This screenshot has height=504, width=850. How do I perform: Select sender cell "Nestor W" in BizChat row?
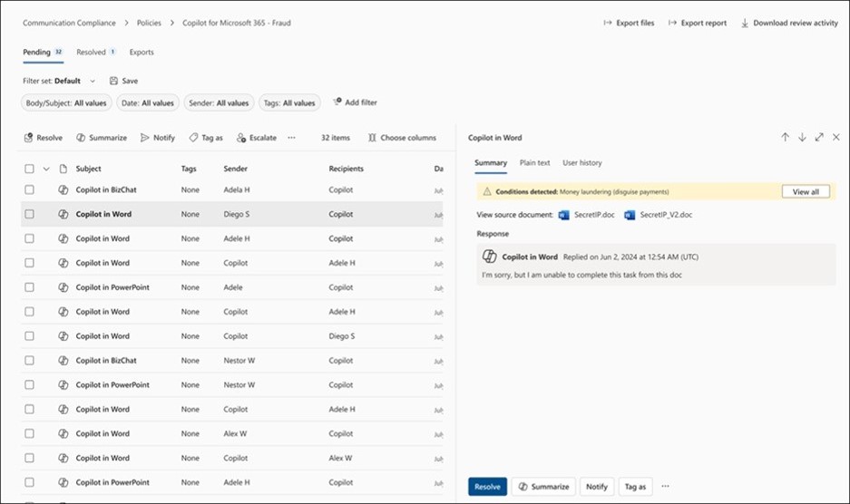239,361
